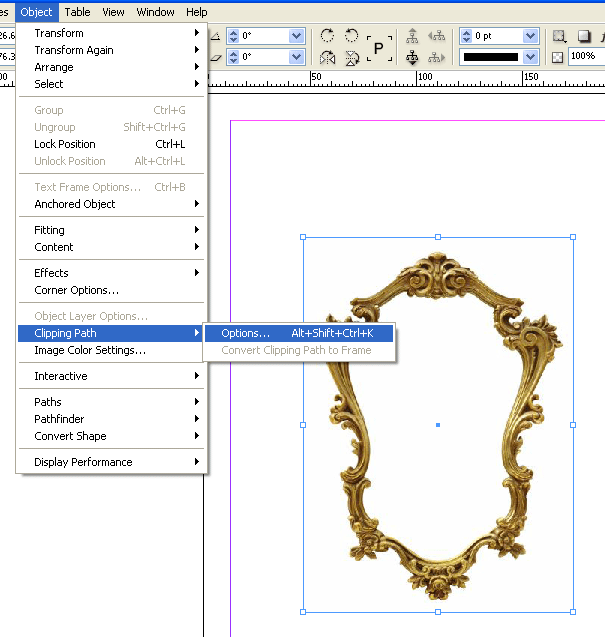Viewport: 605px width, 637px height.
Task: Click the Select Previous Object icon
Action: point(436,36)
